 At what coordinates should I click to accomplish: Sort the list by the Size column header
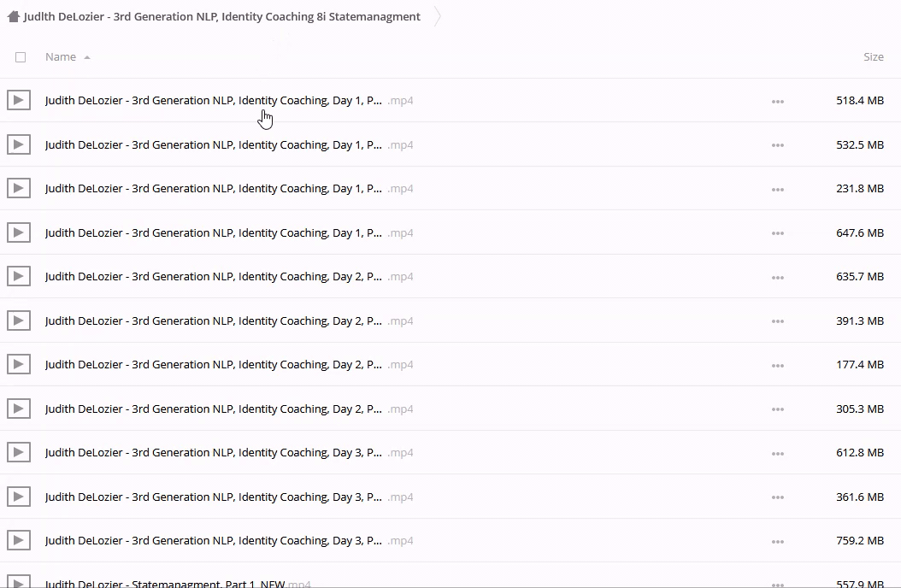coord(873,57)
